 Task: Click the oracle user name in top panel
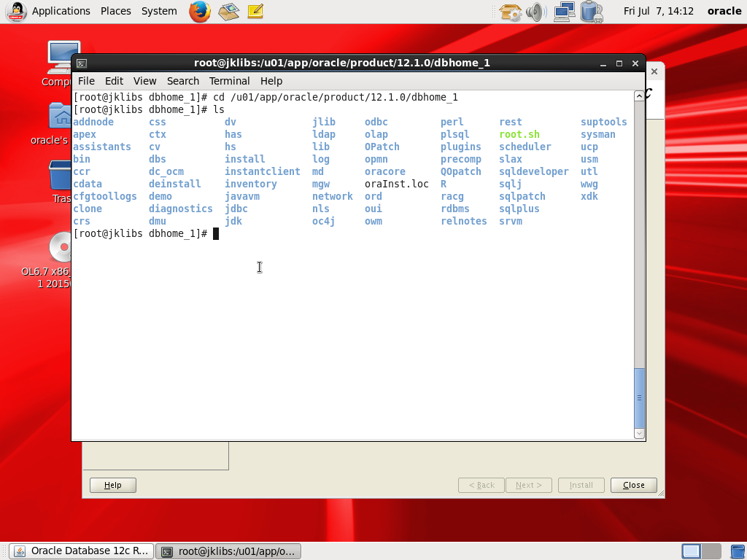pos(724,11)
